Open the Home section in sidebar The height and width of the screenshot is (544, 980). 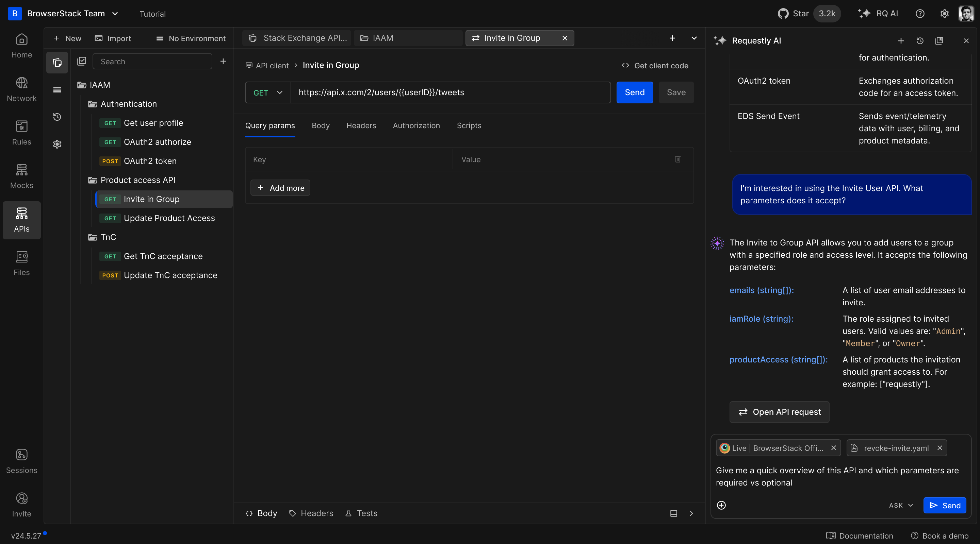(x=22, y=46)
